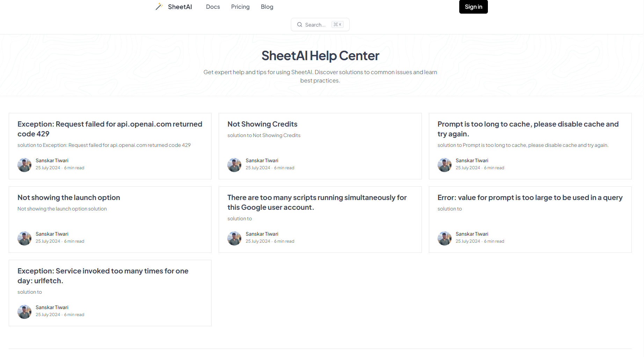Image resolution: width=644 pixels, height=357 pixels.
Task: Click author avatar on Not Showing Credits card
Action: pos(234,165)
